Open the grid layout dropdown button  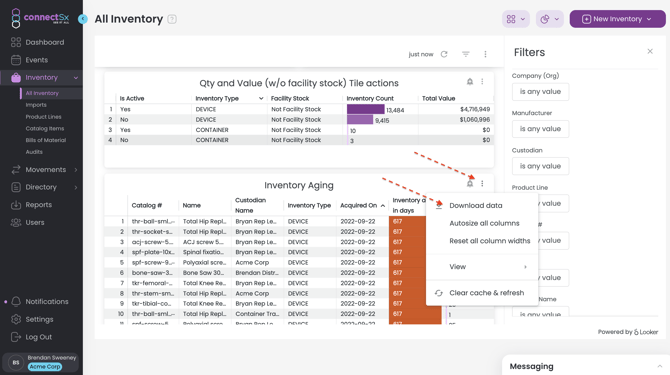tap(516, 19)
